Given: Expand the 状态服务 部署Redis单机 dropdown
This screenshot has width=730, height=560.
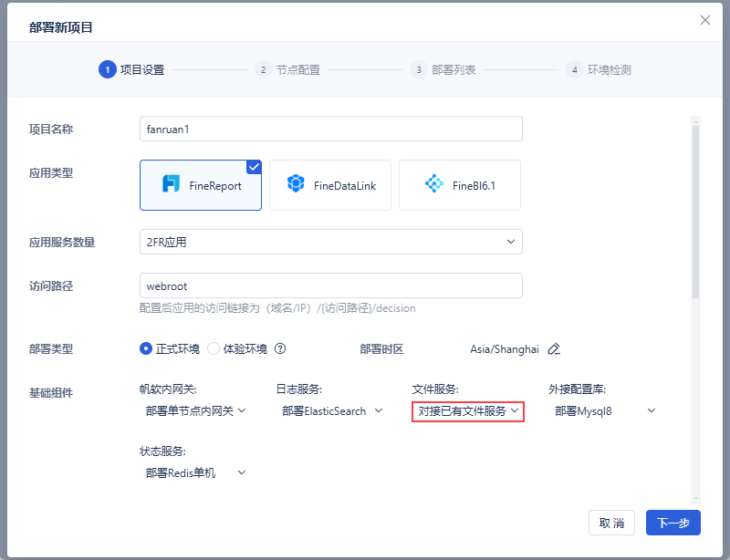Looking at the screenshot, I should (195, 473).
